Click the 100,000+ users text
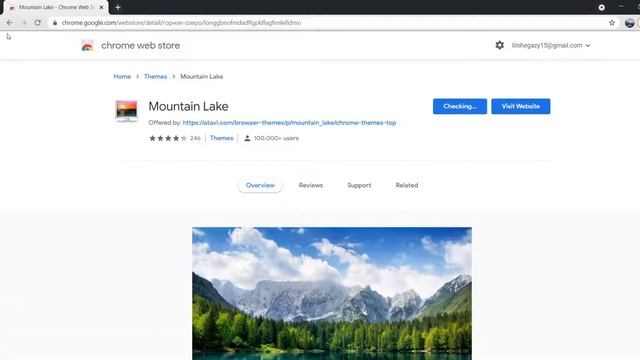Viewport: 640px width, 360px height. pyautogui.click(x=276, y=138)
